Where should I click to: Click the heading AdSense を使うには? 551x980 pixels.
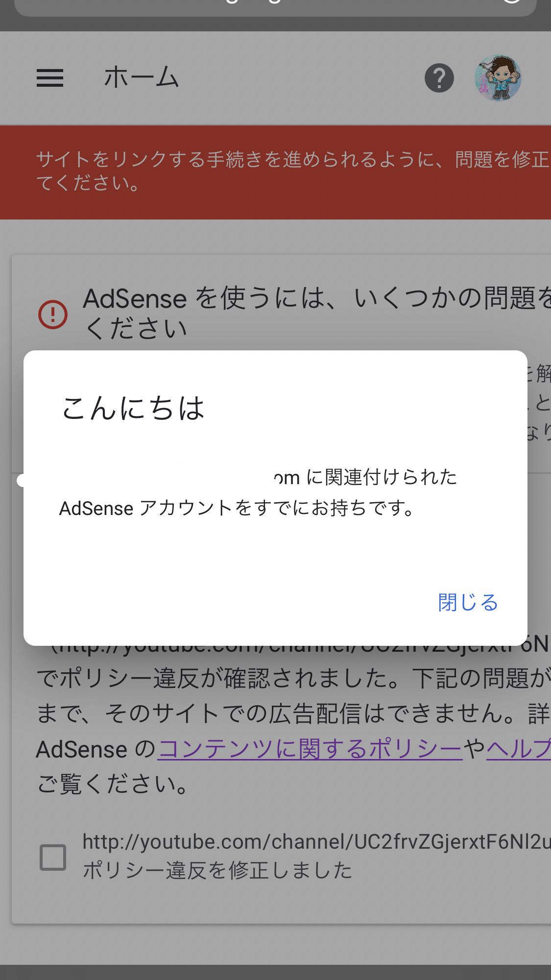coord(317,313)
